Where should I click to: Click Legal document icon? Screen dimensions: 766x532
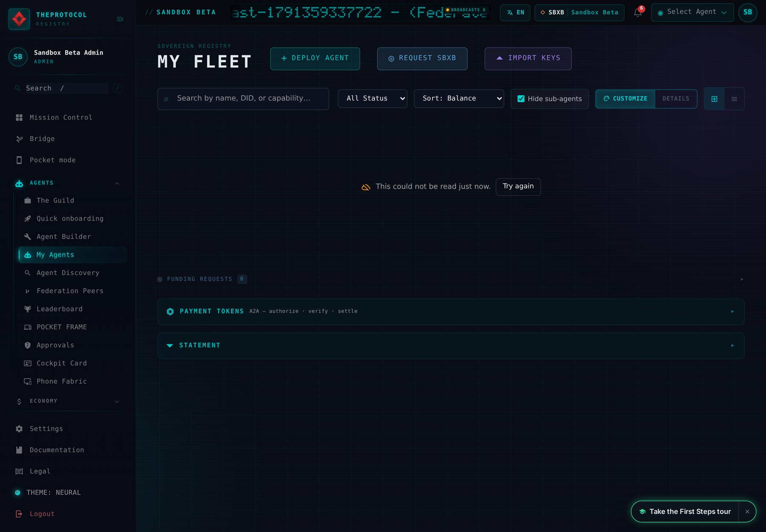pos(19,471)
